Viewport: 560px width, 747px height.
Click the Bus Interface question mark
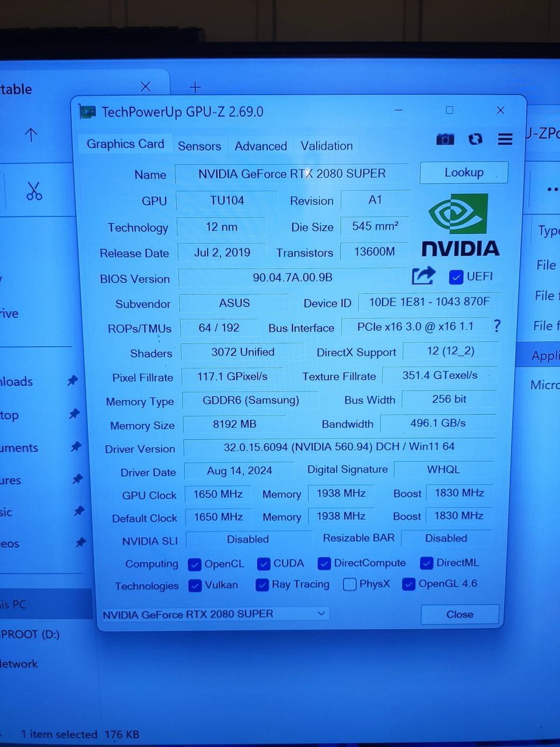pos(497,326)
